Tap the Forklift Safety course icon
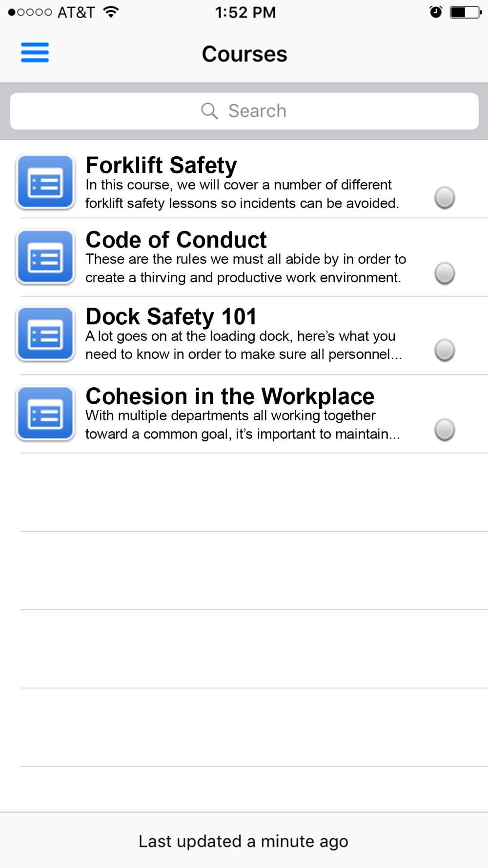The height and width of the screenshot is (868, 488). (x=45, y=182)
